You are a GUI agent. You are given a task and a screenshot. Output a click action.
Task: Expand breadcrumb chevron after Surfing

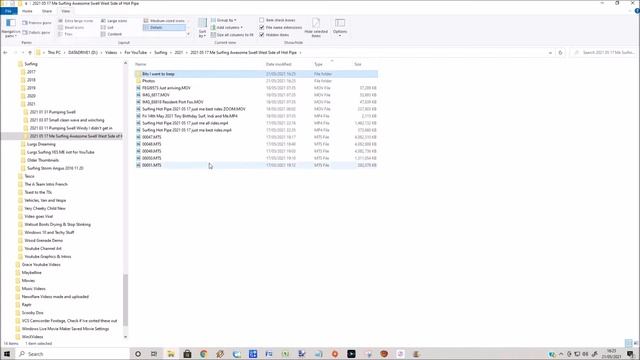click(x=171, y=53)
